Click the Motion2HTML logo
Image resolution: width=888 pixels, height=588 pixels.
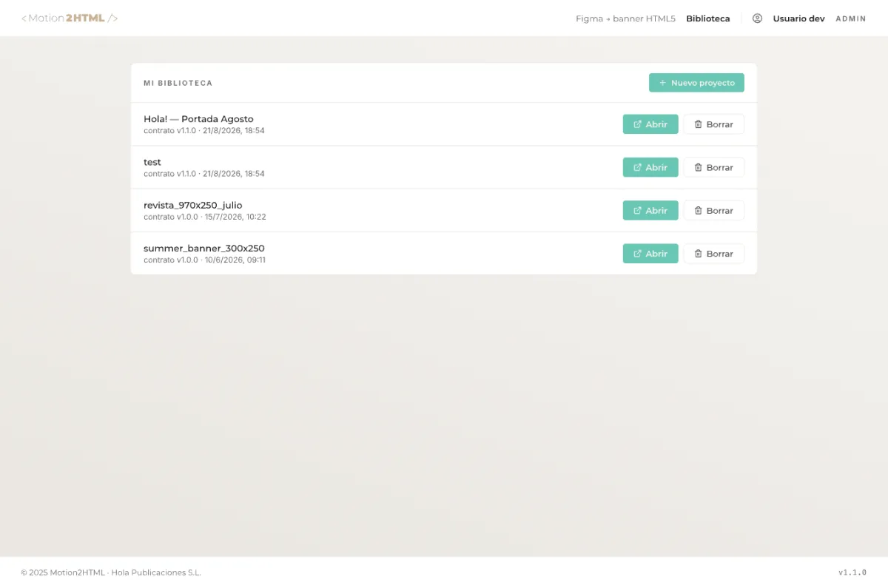[70, 18]
